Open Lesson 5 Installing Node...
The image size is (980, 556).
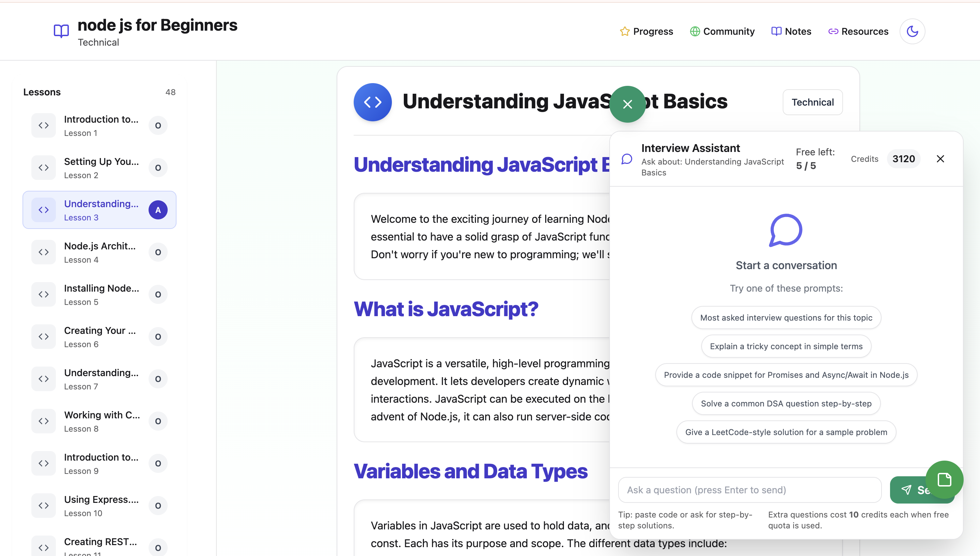click(99, 294)
